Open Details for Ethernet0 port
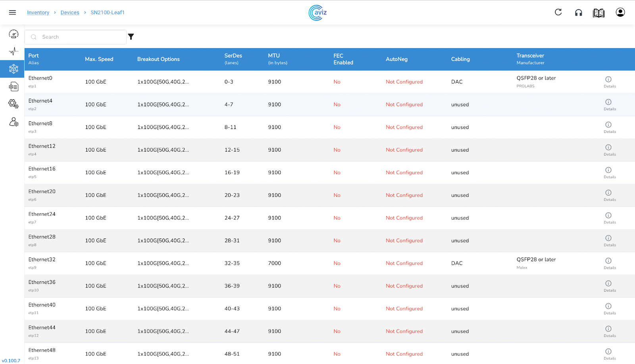The height and width of the screenshot is (364, 635). pyautogui.click(x=610, y=82)
